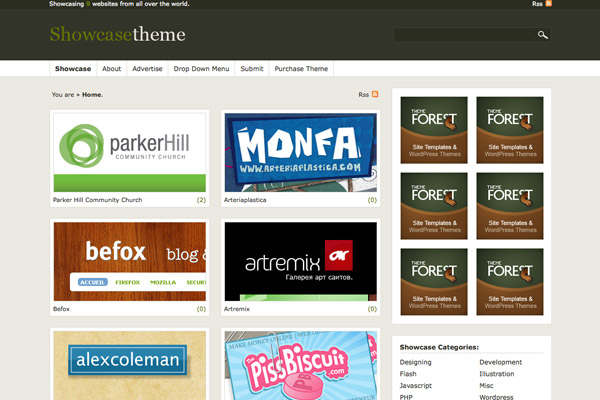Click the (0) comment count for Befox
This screenshot has height=400, width=600.
click(201, 309)
